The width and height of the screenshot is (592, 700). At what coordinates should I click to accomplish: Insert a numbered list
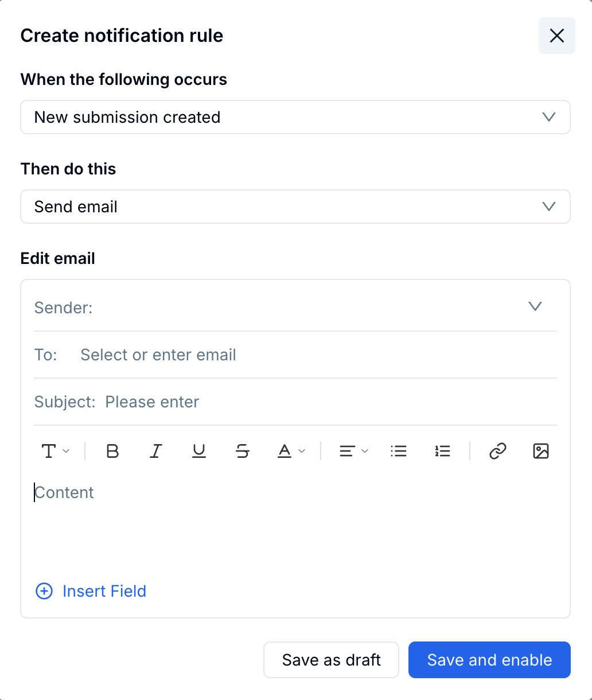pyautogui.click(x=442, y=451)
